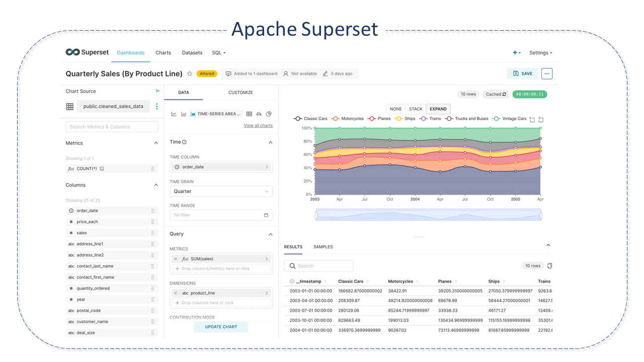The height and width of the screenshot is (362, 644).
Task: Click the Time section info icon
Action: [x=184, y=142]
